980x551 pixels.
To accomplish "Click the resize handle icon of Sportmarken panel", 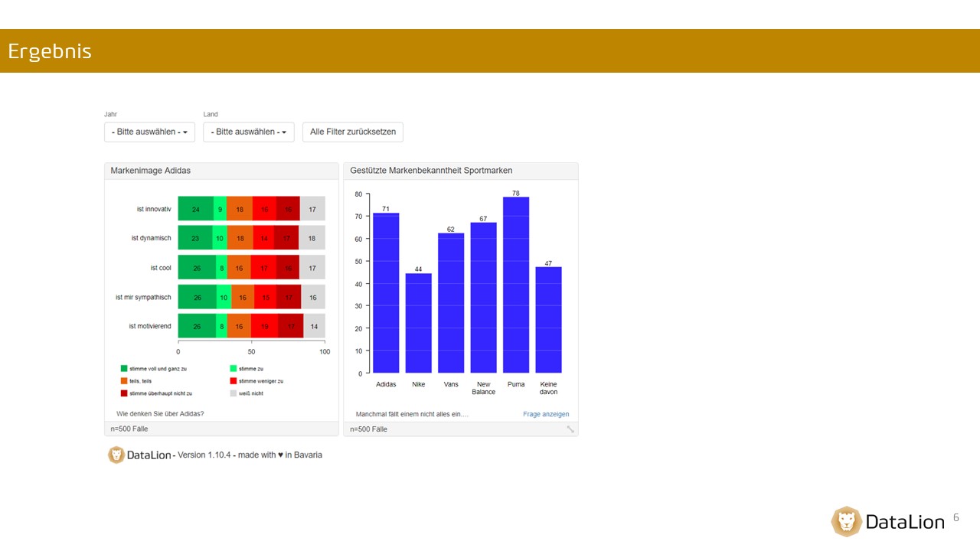I will tap(570, 429).
